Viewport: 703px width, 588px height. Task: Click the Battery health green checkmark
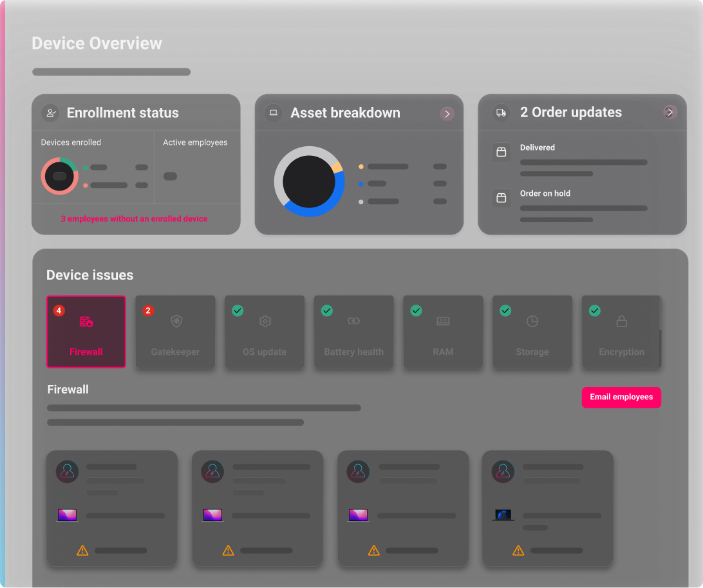pos(327,311)
